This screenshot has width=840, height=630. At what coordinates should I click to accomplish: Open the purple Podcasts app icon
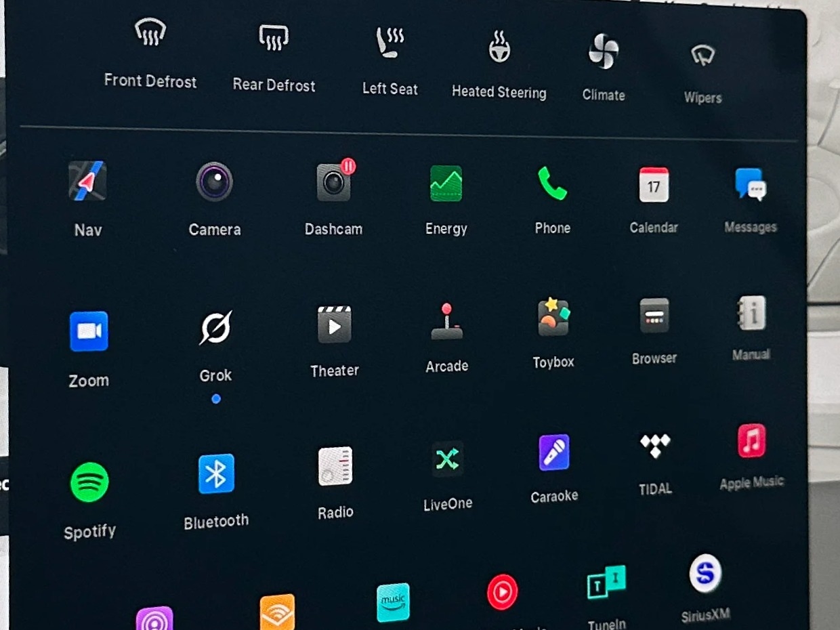[154, 619]
